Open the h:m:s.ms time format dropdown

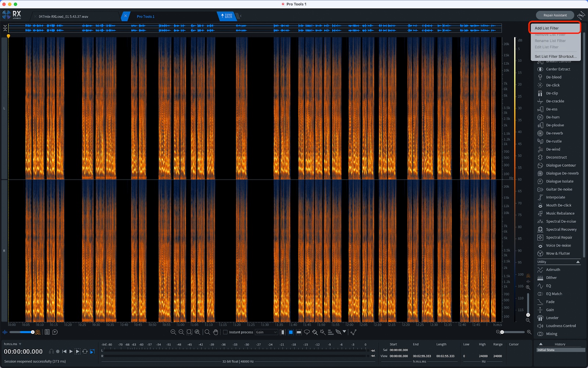pos(12,344)
